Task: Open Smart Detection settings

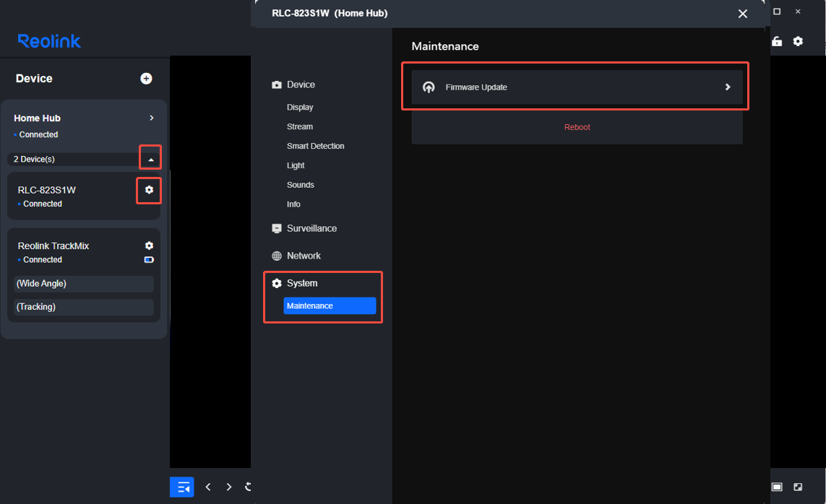Action: [x=316, y=147]
